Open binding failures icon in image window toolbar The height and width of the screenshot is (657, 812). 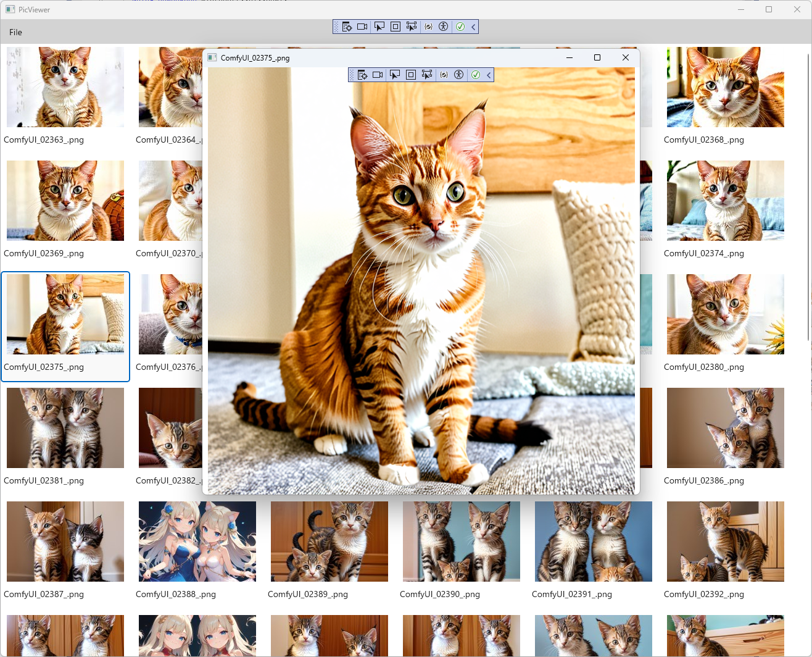pos(444,75)
